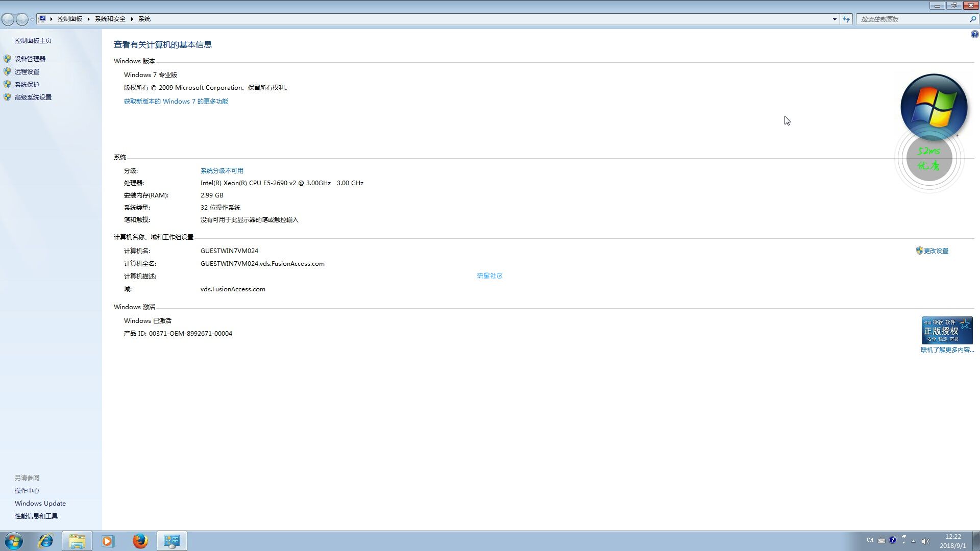980x551 pixels.
Task: Open address bar history dropdown
Action: [x=835, y=19]
